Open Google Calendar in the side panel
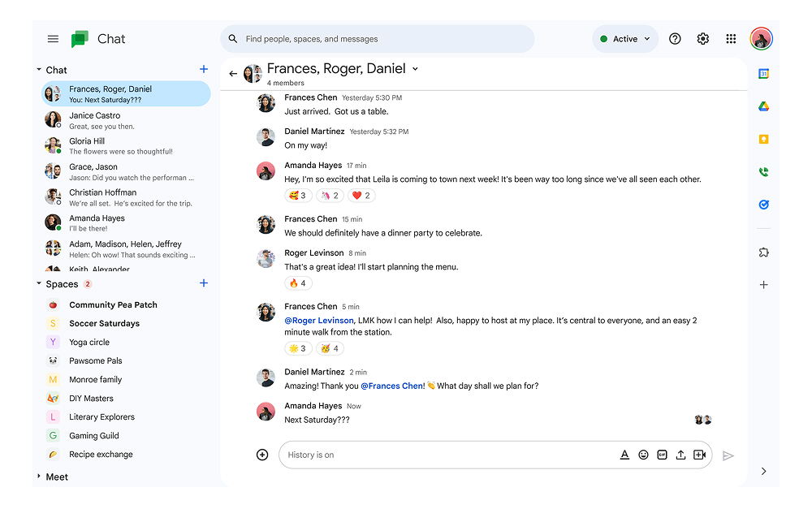812x509 pixels. click(x=763, y=74)
